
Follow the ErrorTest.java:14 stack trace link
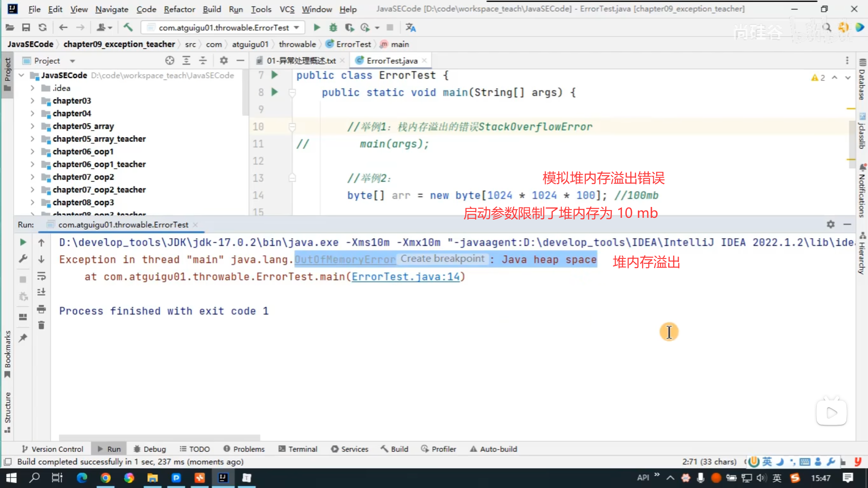tap(406, 277)
